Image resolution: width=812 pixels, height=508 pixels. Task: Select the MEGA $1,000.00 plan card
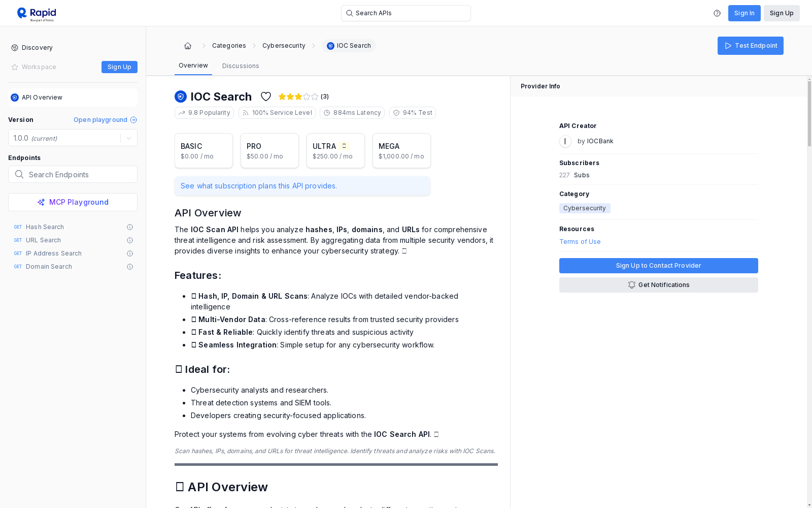[x=401, y=151]
